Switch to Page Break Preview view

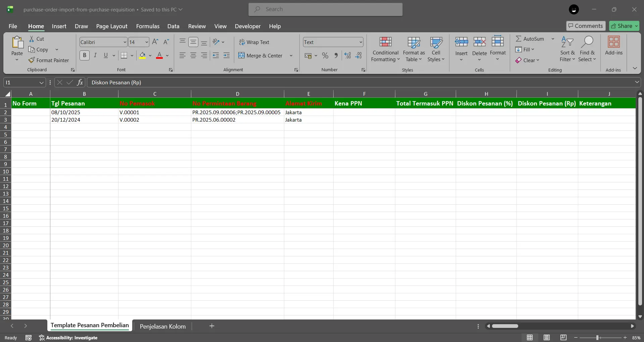tap(563, 338)
